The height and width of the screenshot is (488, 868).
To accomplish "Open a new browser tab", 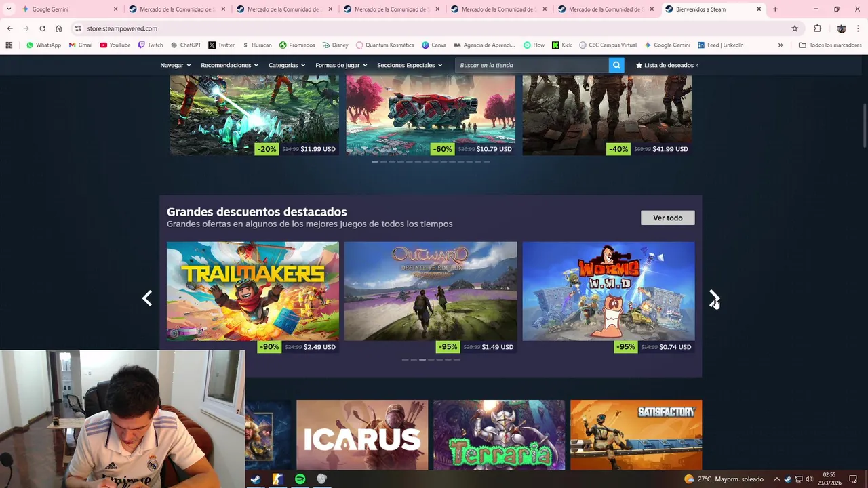I will [x=775, y=9].
